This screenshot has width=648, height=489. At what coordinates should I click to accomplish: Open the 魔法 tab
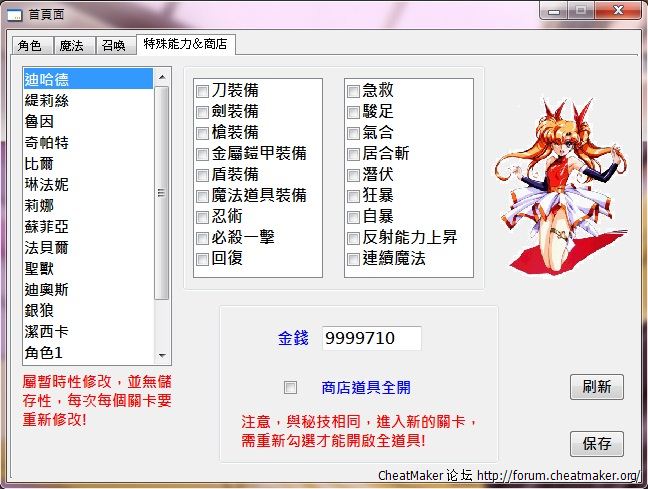[x=71, y=46]
